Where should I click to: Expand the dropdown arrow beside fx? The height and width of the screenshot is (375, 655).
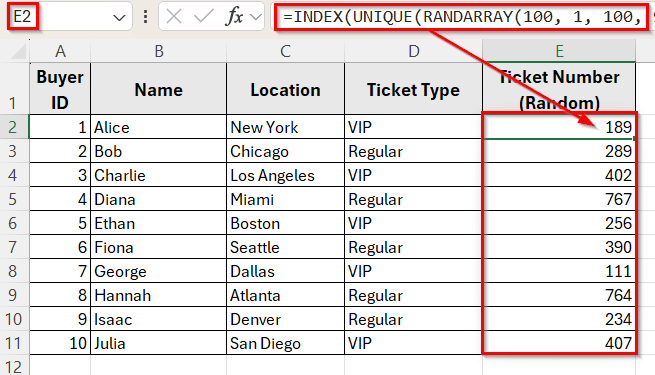tap(256, 17)
